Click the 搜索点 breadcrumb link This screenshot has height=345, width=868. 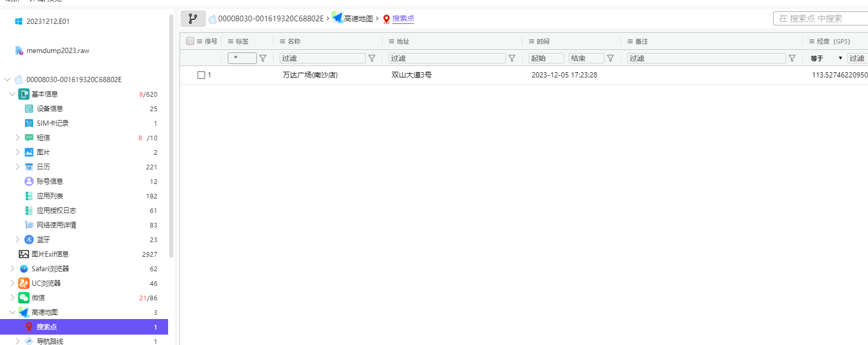(x=403, y=19)
